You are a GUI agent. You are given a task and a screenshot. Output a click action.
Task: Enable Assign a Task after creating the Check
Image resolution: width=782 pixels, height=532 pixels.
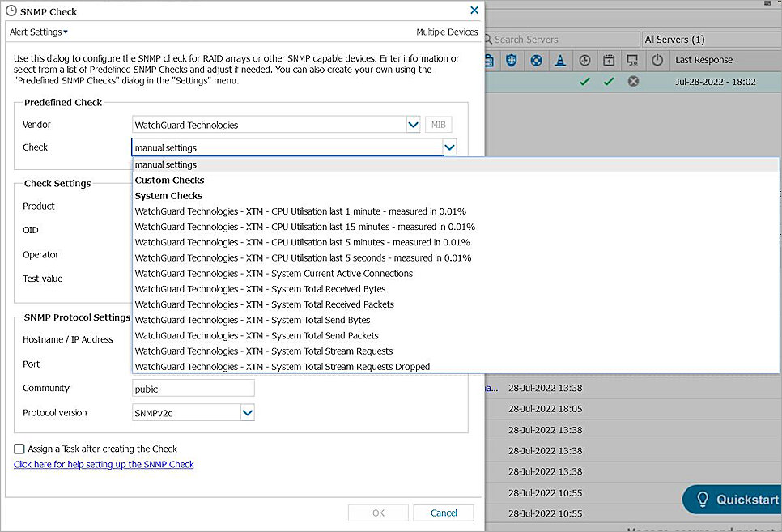19,449
